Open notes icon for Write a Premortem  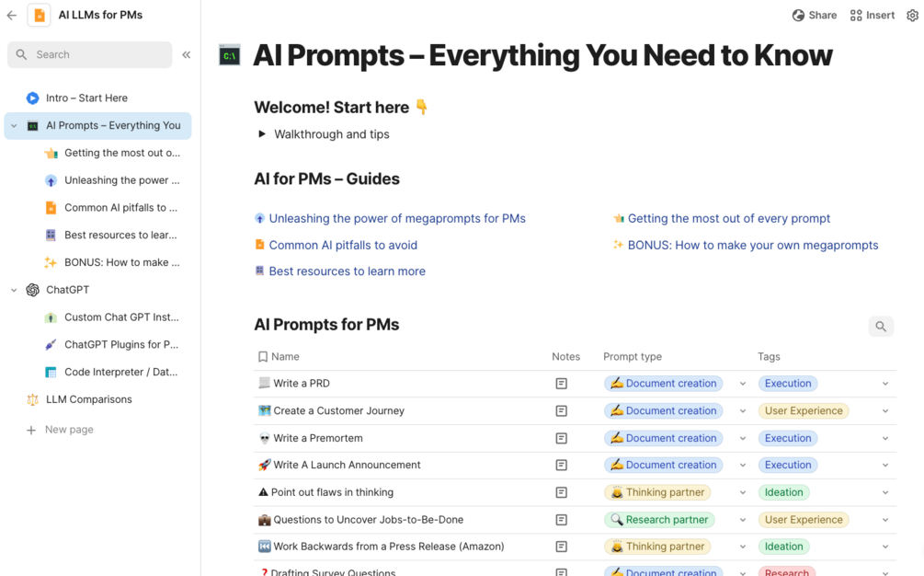tap(561, 439)
